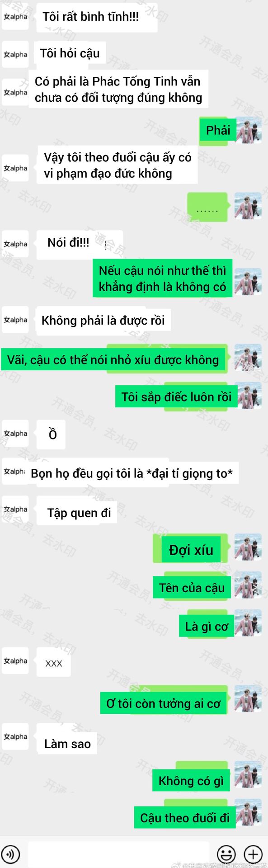Screen dimensions: 268x868
Task: Select the green "Phải" message bubble
Action: (x=218, y=130)
